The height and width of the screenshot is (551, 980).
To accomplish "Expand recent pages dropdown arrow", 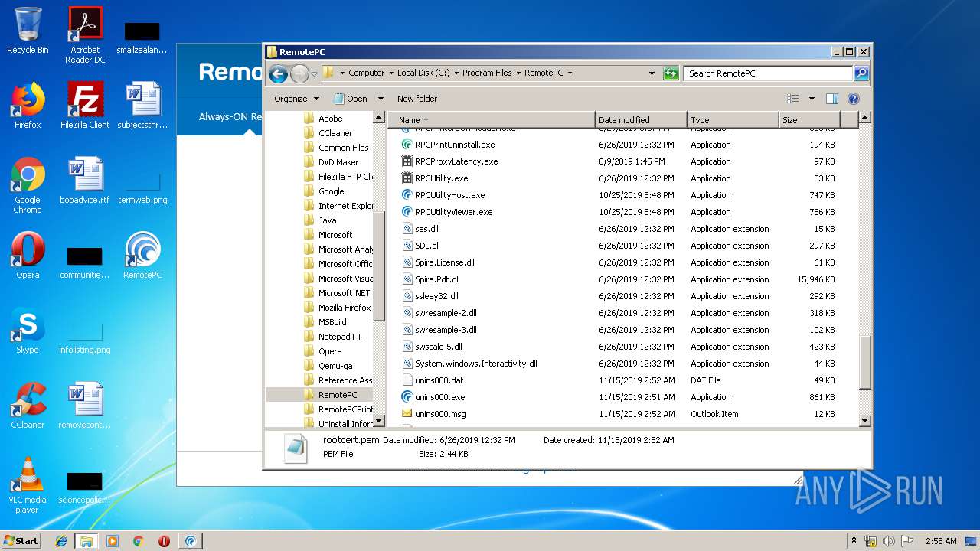I will [x=314, y=73].
